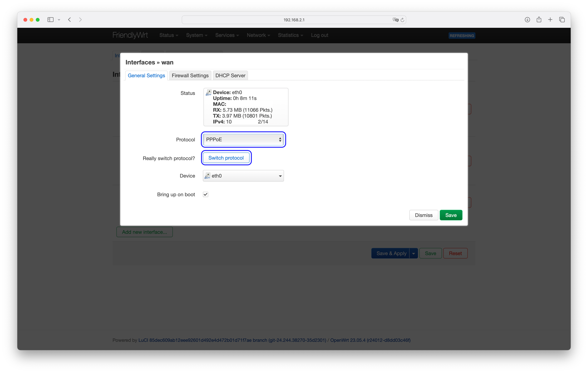This screenshot has width=588, height=373.
Task: Reload the page with the refresh icon
Action: 402,20
